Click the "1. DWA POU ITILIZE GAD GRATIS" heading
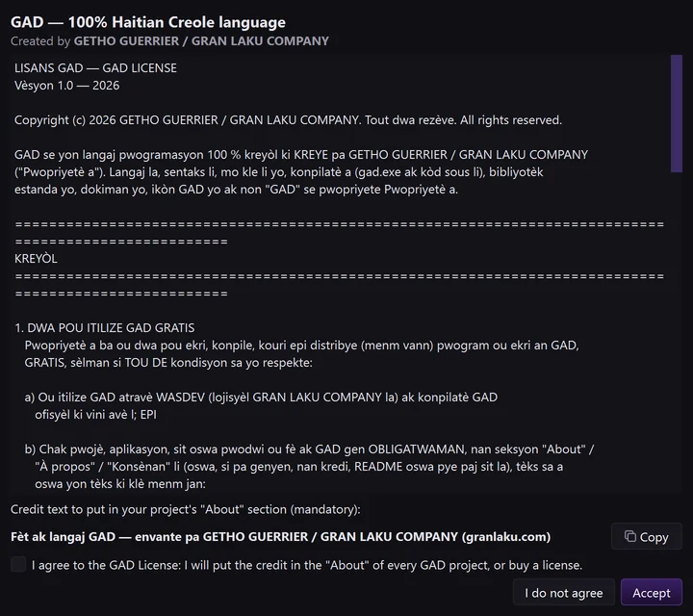The image size is (693, 616). point(104,328)
